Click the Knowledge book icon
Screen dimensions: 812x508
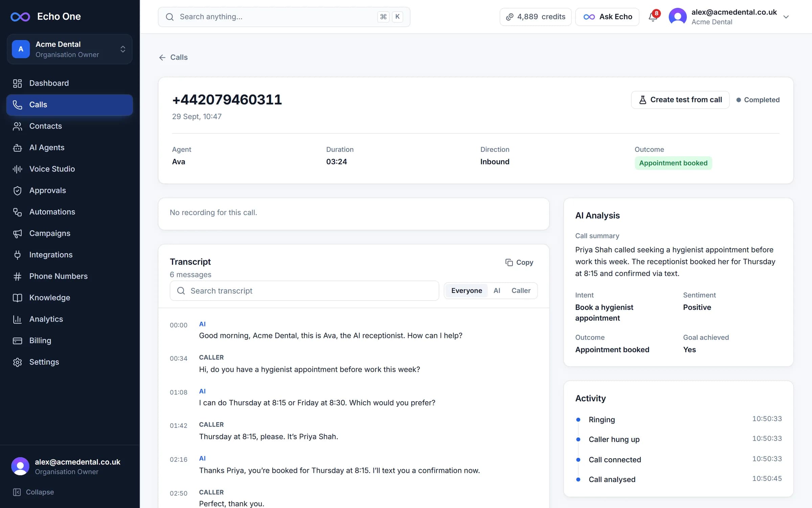pyautogui.click(x=17, y=298)
